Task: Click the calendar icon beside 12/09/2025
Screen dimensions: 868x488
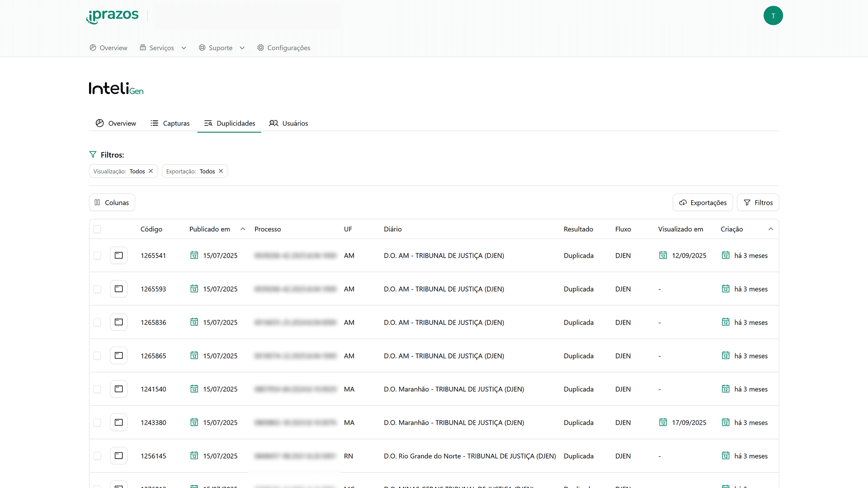Action: 663,255
